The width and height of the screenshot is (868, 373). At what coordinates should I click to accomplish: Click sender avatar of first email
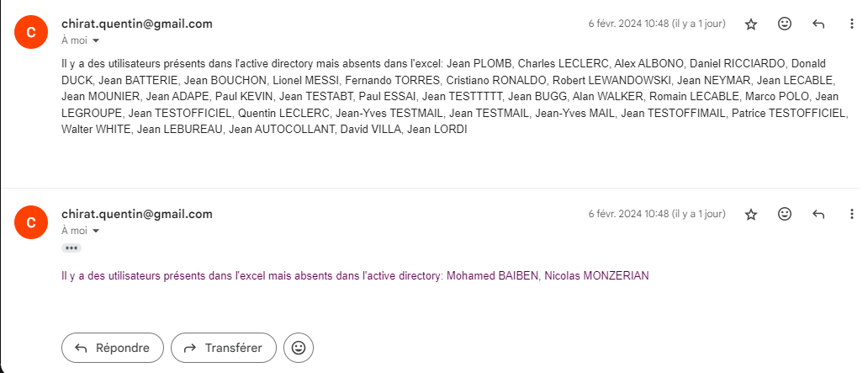pos(31,32)
